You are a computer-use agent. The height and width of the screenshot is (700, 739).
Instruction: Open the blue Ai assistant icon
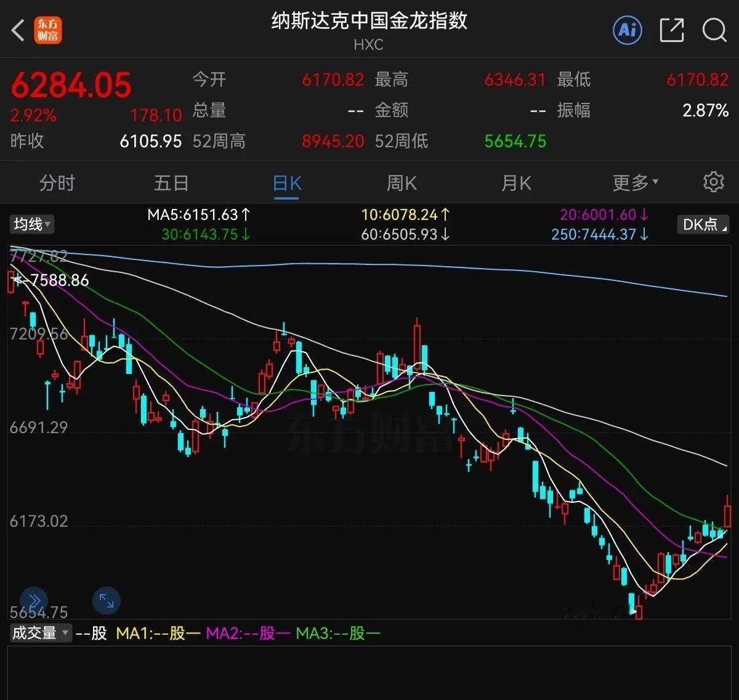coord(628,30)
